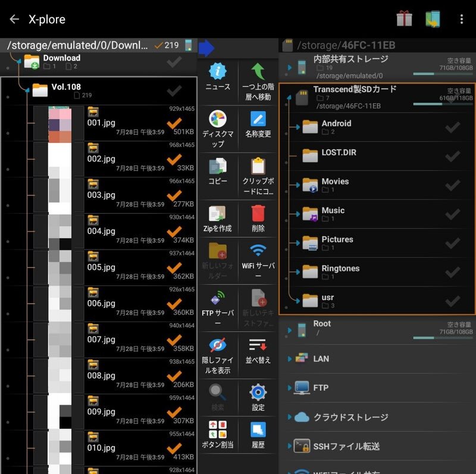476x474 pixels.
Task: Select the Download folder in left pane
Action: [99, 63]
